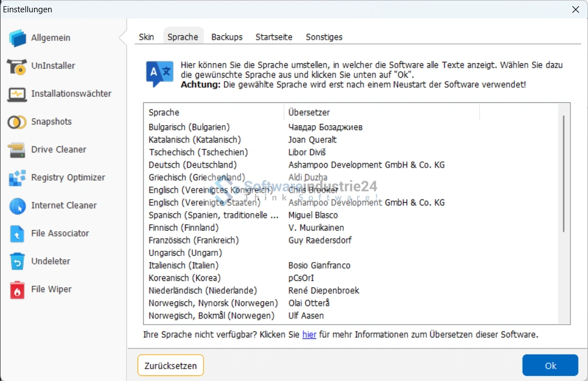
Task: Switch to the Startseite tab
Action: pyautogui.click(x=274, y=37)
